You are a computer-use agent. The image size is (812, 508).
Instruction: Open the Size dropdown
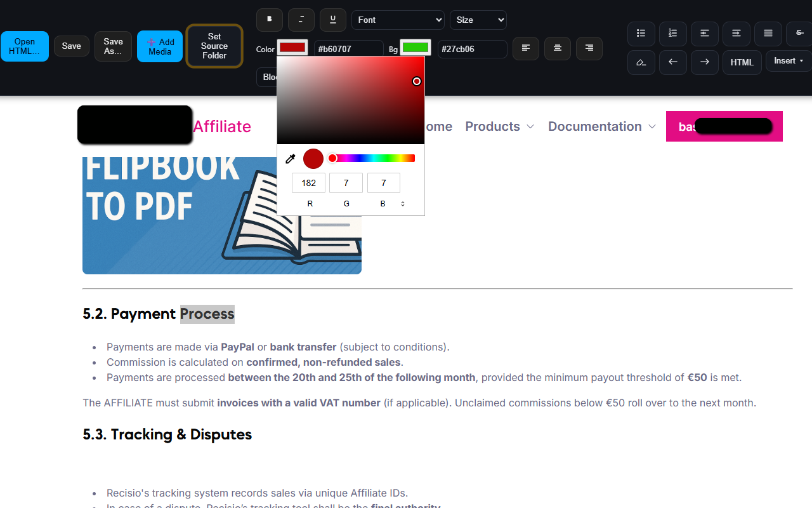click(x=478, y=20)
